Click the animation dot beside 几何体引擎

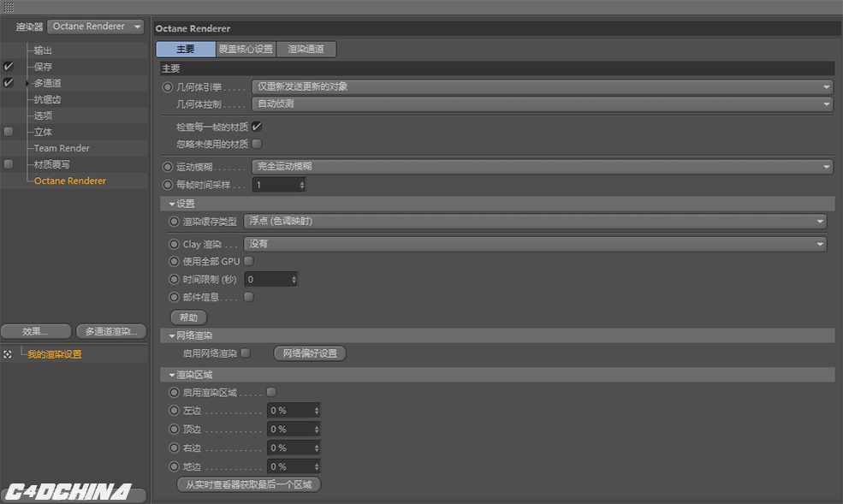pyautogui.click(x=168, y=87)
